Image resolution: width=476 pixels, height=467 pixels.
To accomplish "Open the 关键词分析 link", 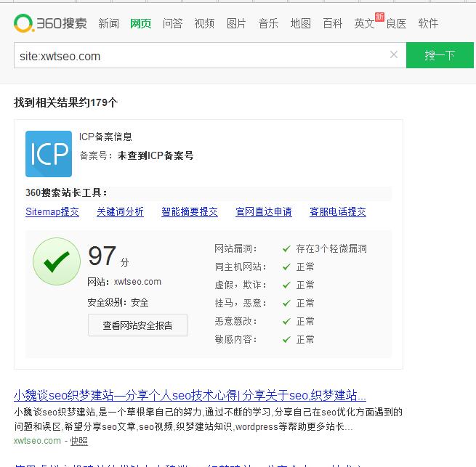I will (x=120, y=212).
